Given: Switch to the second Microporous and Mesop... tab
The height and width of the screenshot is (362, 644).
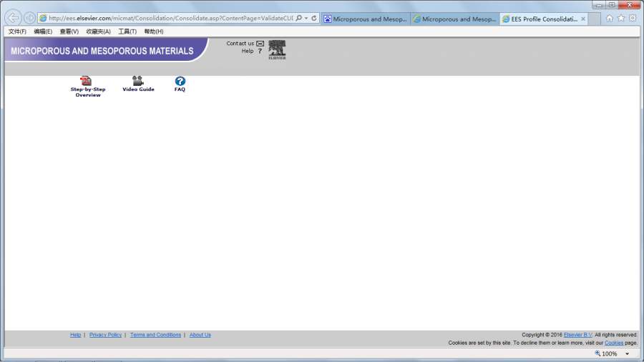Looking at the screenshot, I should pos(454,19).
